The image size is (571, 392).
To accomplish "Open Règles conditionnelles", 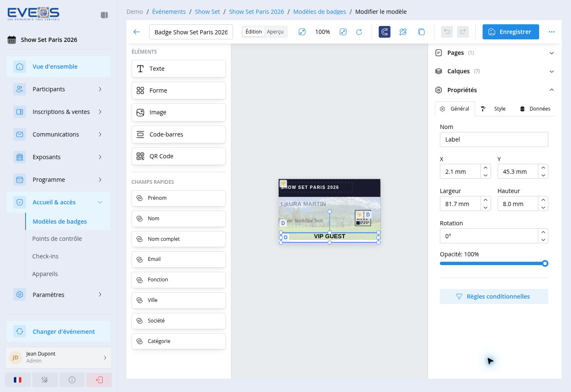I will (494, 297).
